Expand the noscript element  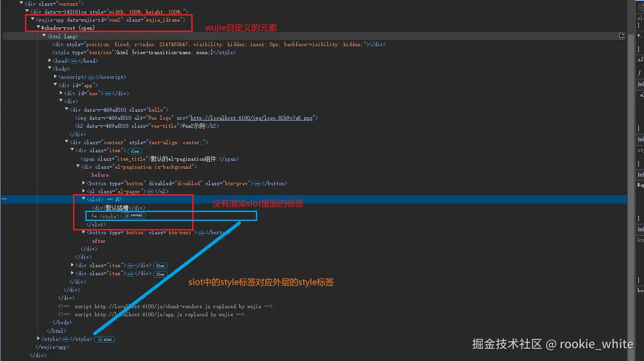coord(56,77)
